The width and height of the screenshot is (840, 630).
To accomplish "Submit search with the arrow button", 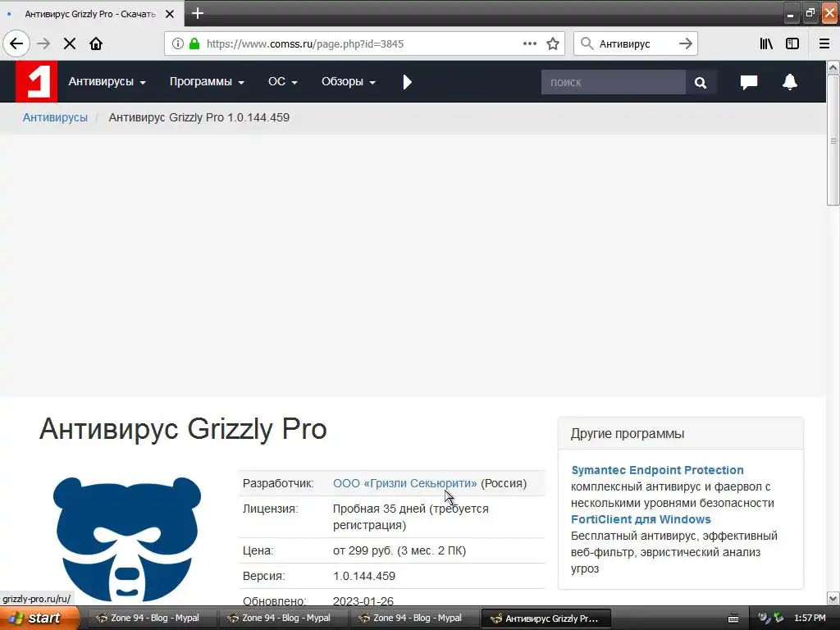I will pos(686,44).
